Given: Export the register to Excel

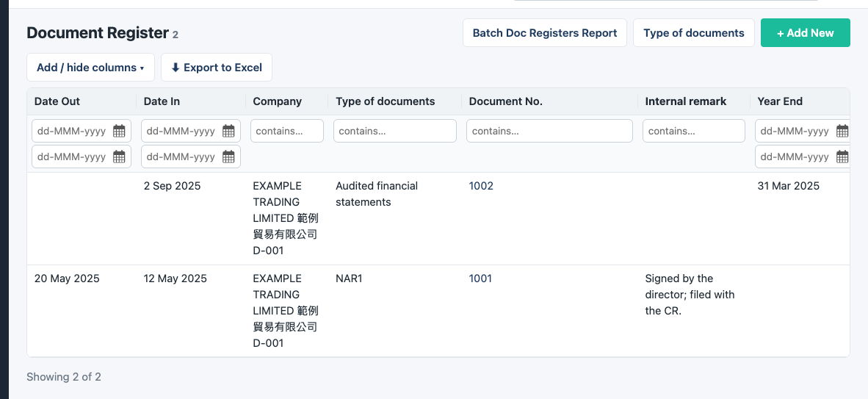Looking at the screenshot, I should click(217, 68).
